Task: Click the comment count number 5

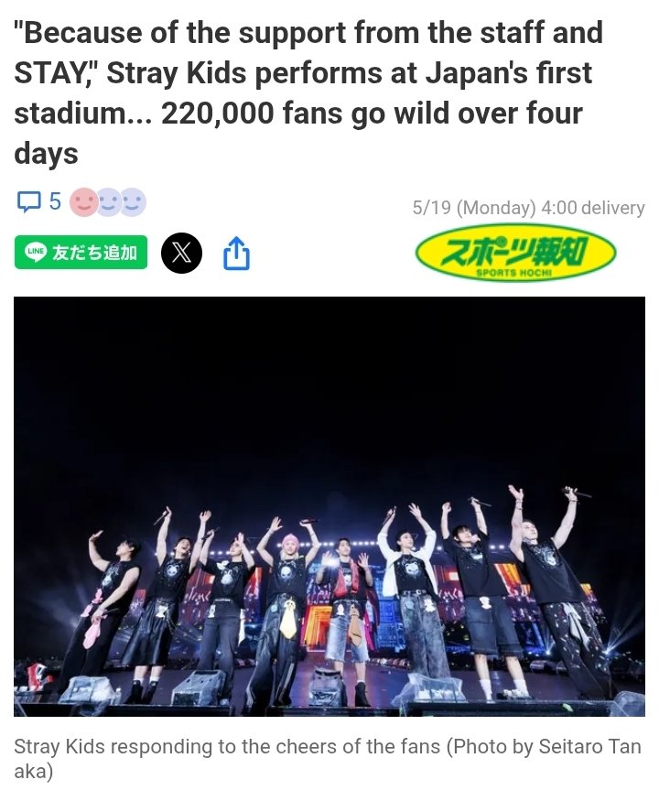Action: tap(55, 201)
